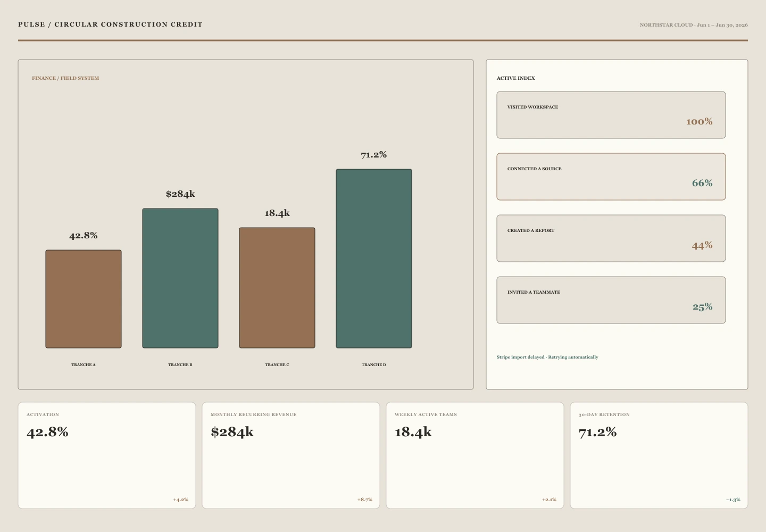Click the 25% figure for Invited a Teammate

coord(703,307)
